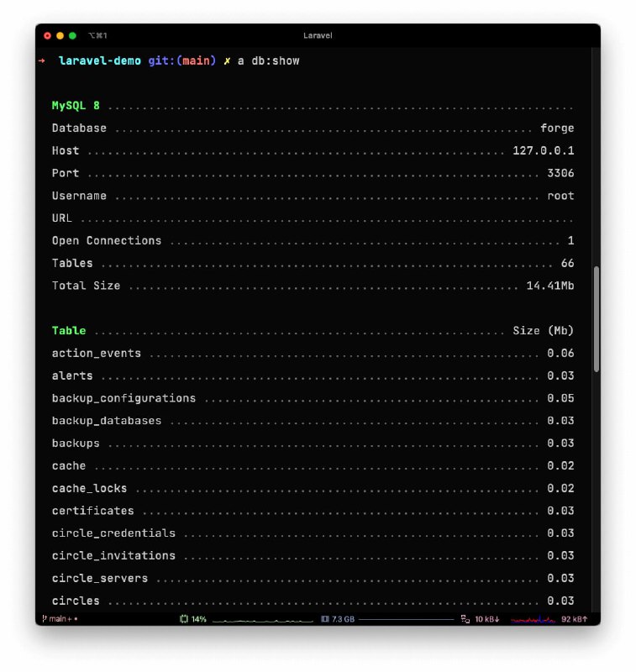Click the 'Size (Mb)' column heading
The image size is (636, 672).
click(544, 330)
